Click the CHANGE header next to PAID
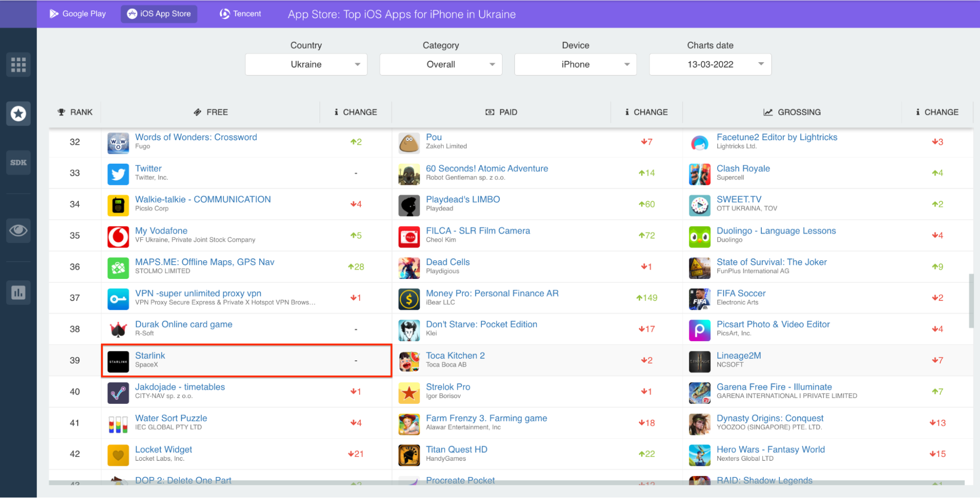 646,112
